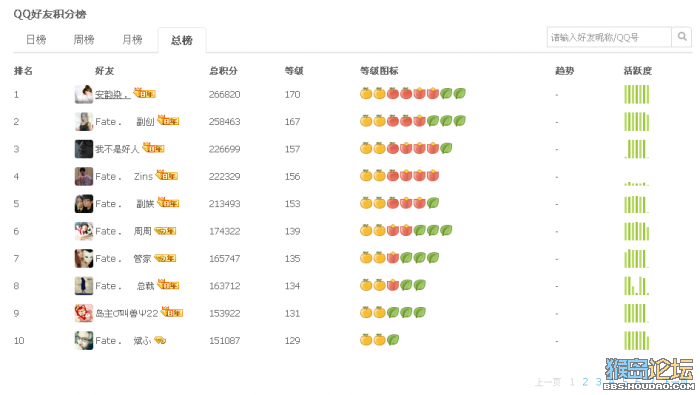Click the annual badge beside Fate. Zins
This screenshot has width=700, height=395.
(x=167, y=175)
